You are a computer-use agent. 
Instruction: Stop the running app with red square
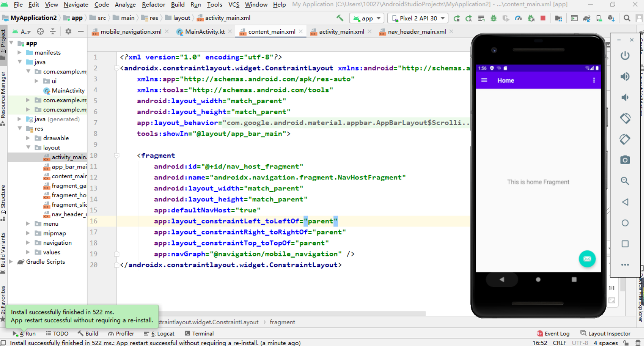[x=543, y=18]
